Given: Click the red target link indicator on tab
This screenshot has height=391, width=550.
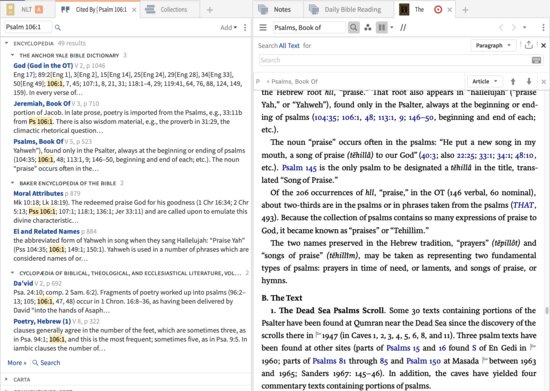Looking at the screenshot, I should [438, 10].
